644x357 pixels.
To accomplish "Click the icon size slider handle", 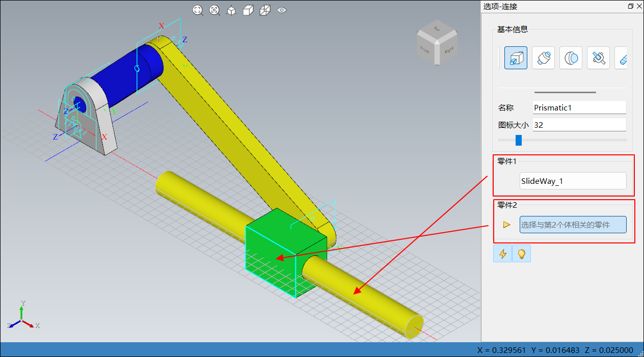I will 518,140.
